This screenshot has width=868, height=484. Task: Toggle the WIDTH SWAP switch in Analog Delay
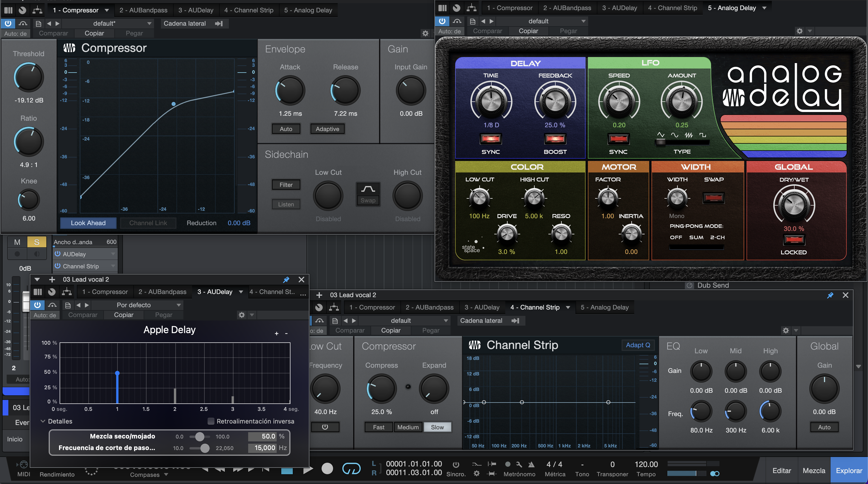pos(714,198)
